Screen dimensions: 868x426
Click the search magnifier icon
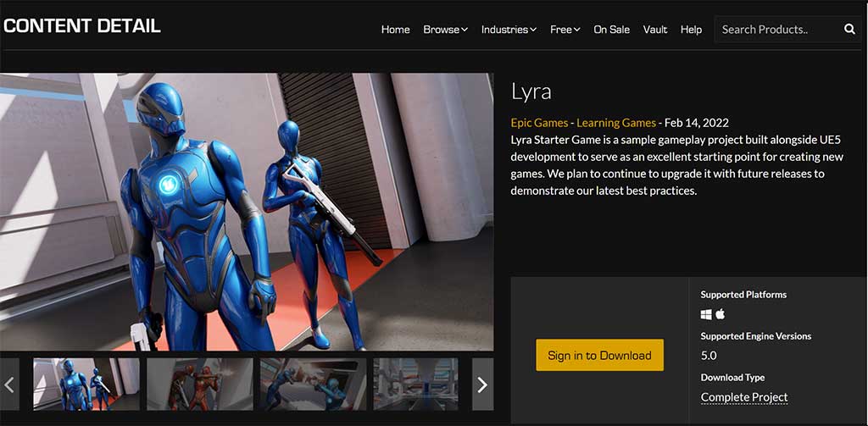(x=849, y=30)
